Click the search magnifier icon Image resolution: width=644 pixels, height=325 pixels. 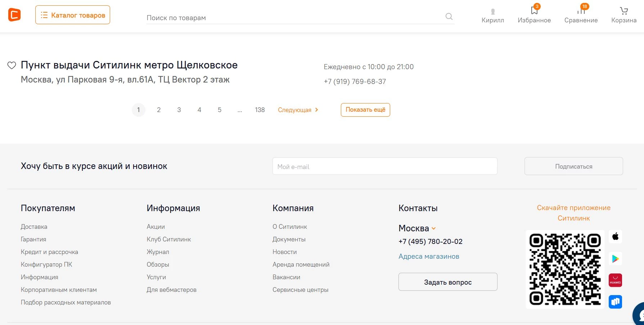pos(449,17)
